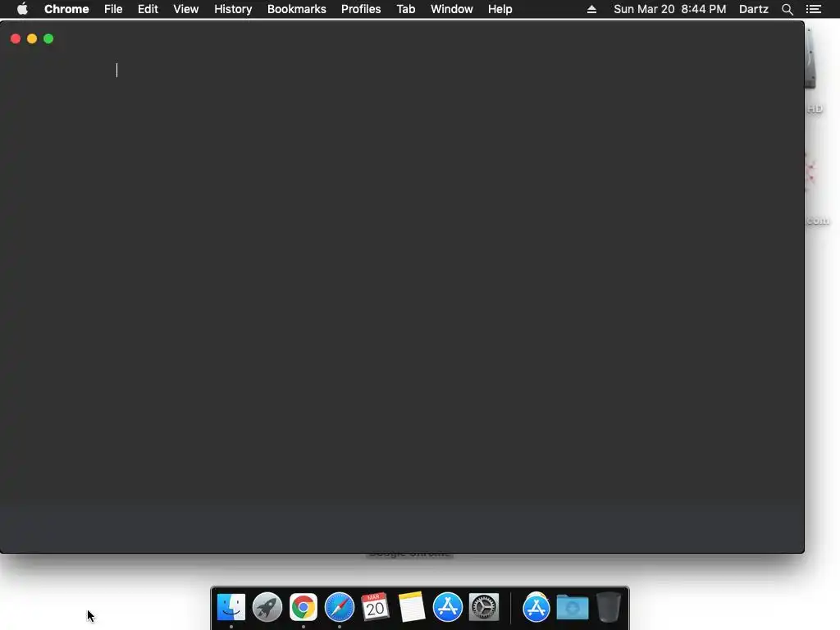The width and height of the screenshot is (840, 630).
Task: Open the Chrome application menu
Action: (66, 9)
